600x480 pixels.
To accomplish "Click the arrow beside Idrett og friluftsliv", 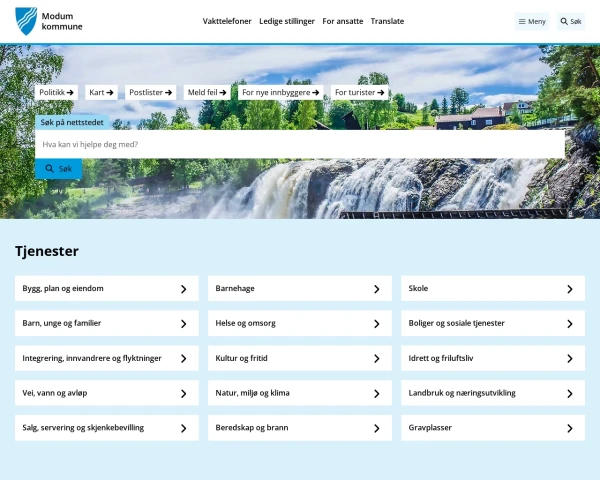I will [x=570, y=359].
